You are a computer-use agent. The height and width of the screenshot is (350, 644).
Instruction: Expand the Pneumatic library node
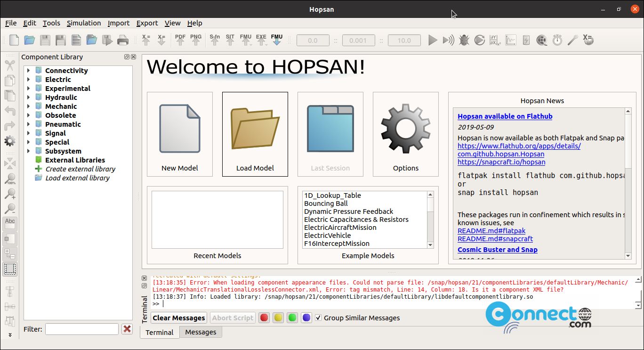click(x=28, y=124)
